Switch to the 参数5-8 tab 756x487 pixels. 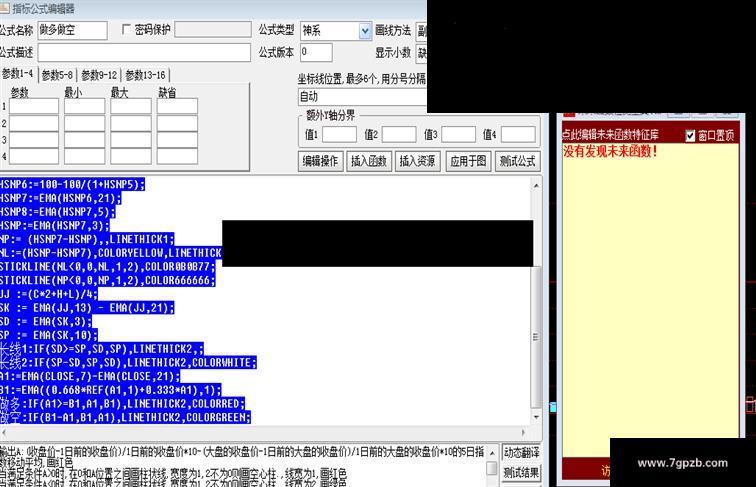[x=57, y=75]
